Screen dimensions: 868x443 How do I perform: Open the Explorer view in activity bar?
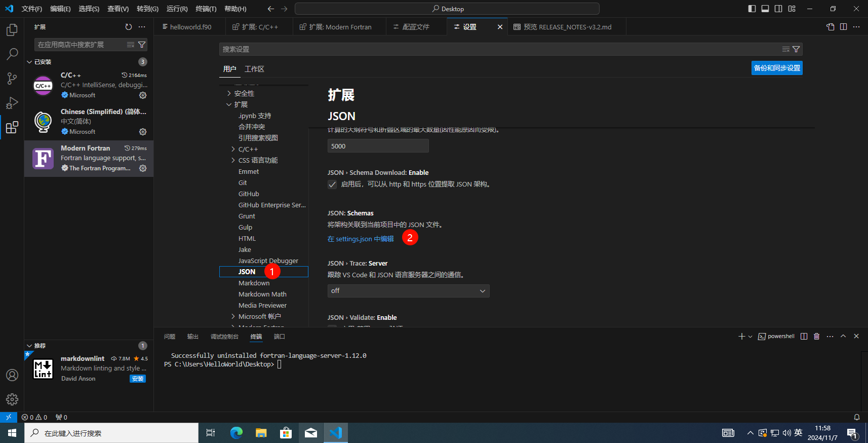coord(12,30)
